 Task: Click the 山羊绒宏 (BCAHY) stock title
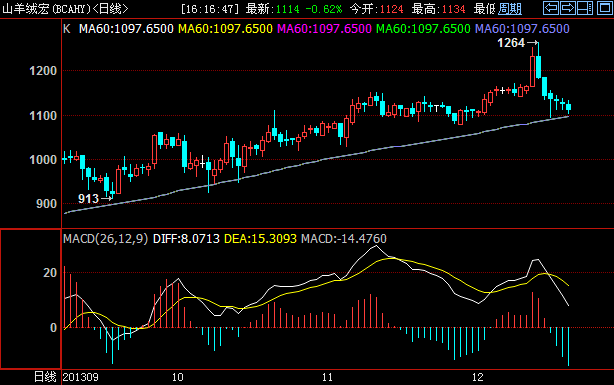point(46,9)
